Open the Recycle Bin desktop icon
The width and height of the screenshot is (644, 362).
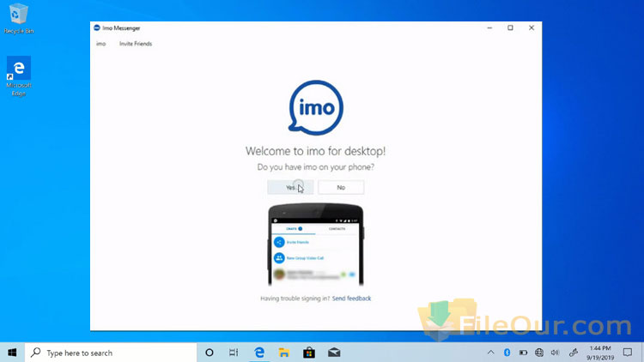click(x=19, y=19)
